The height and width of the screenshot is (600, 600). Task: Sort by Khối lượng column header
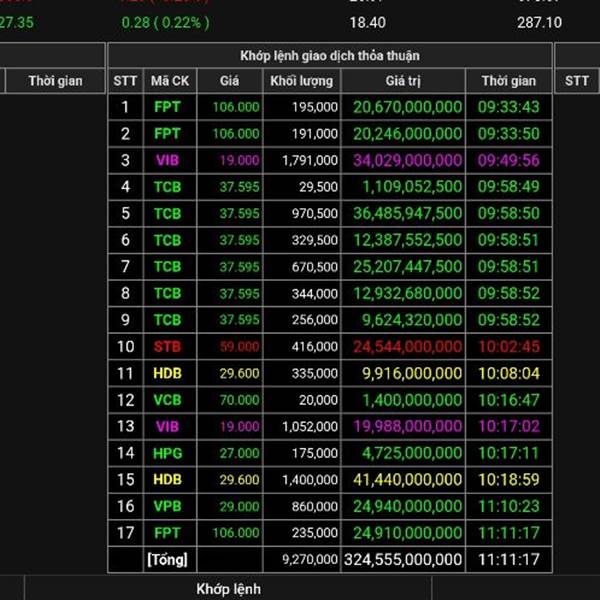coord(301,81)
